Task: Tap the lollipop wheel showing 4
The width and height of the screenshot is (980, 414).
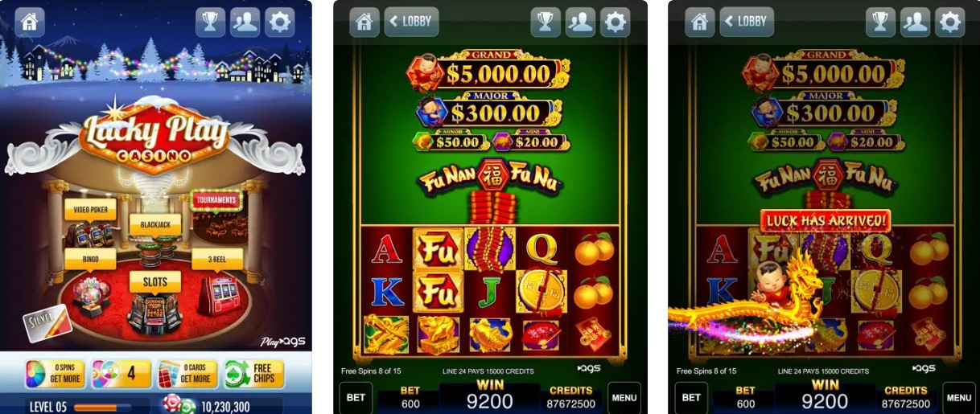Action: (x=121, y=374)
